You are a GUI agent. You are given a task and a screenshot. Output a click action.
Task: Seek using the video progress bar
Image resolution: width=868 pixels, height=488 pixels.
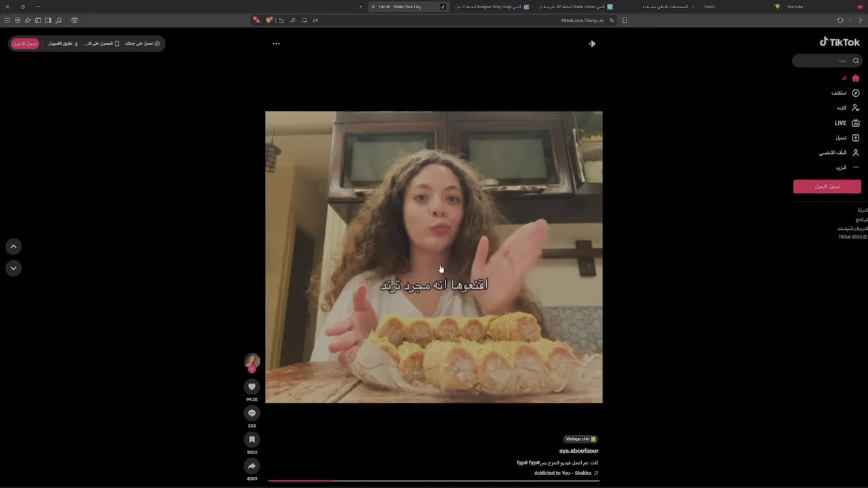click(434, 481)
